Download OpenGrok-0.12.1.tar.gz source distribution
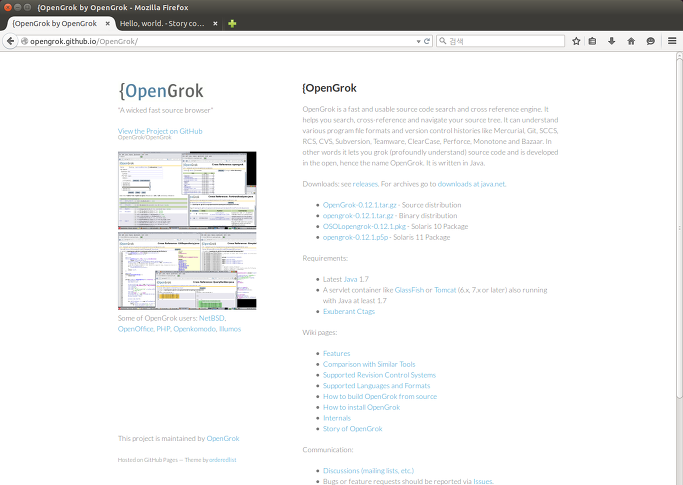Image resolution: width=683 pixels, height=485 pixels. tap(359, 205)
